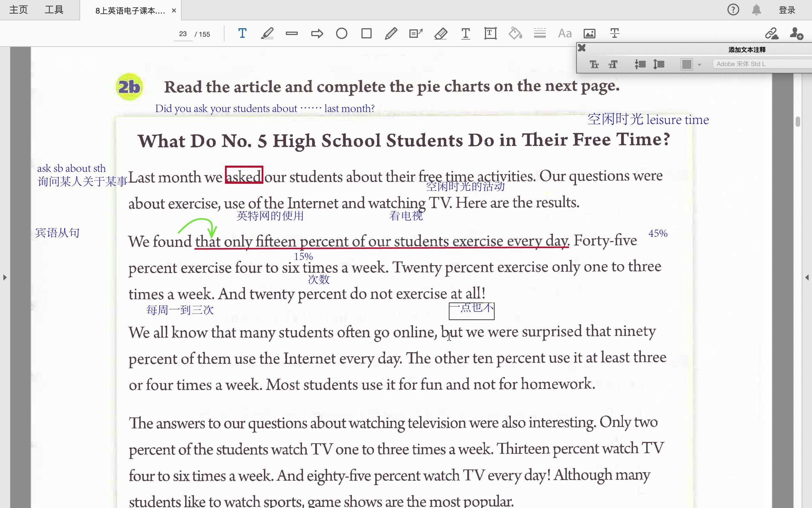The image size is (812, 508).
Task: Close the 8上英语电子课本 document tab
Action: point(174,10)
